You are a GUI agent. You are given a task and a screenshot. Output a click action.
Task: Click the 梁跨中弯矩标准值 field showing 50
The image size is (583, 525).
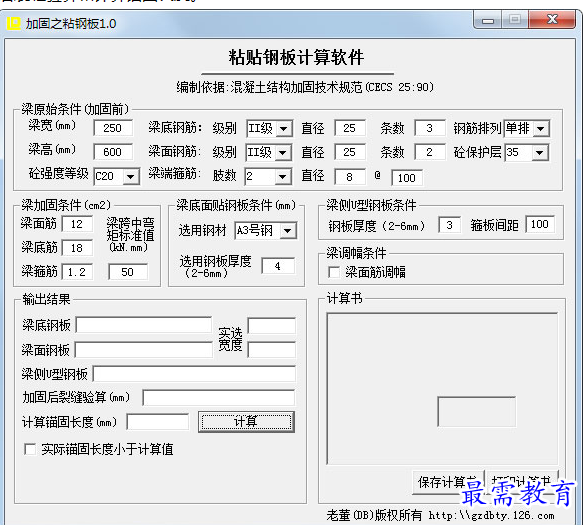point(128,272)
